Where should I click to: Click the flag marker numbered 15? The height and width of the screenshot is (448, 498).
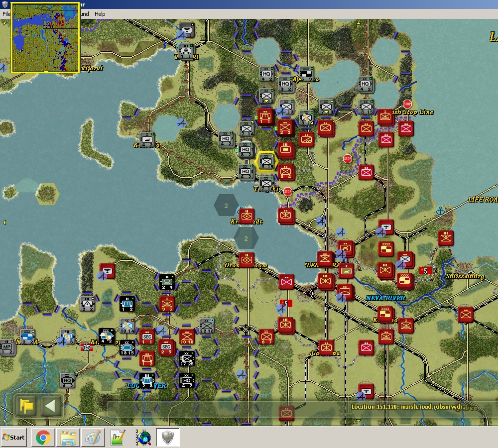87,347
